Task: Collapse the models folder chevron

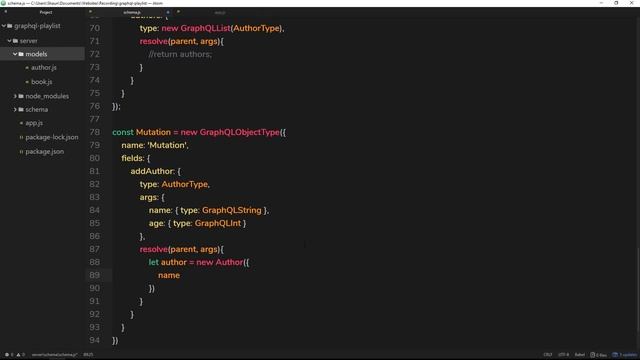Action: coord(15,54)
